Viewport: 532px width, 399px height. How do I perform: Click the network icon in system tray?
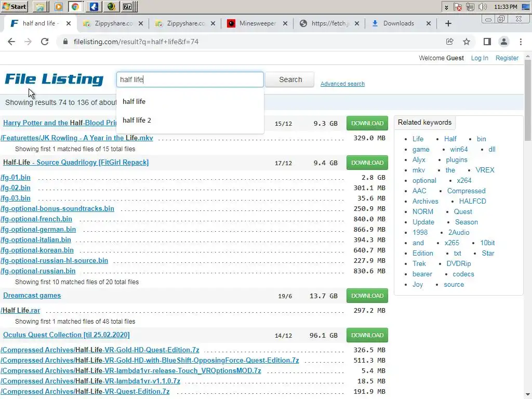coord(470,7)
